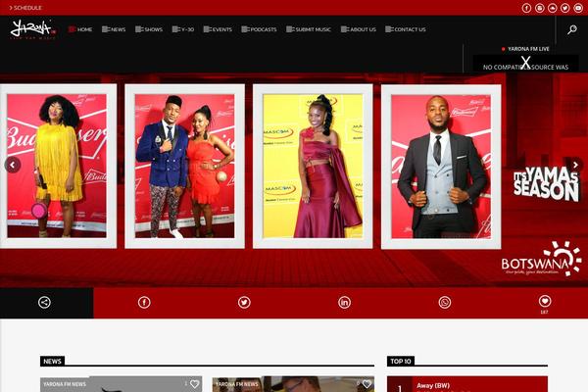588x392 pixels.
Task: Like the second Yarona FM News card
Action: (x=367, y=384)
